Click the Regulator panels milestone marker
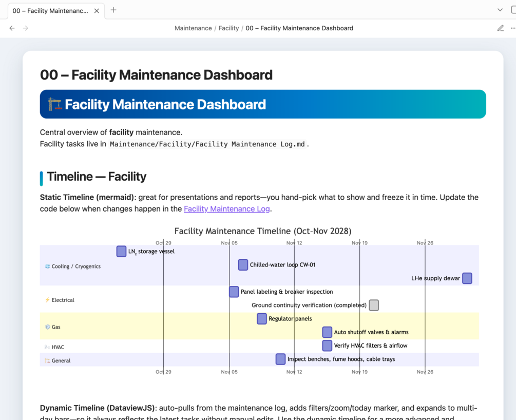Image resolution: width=516 pixels, height=420 pixels. pos(262,319)
